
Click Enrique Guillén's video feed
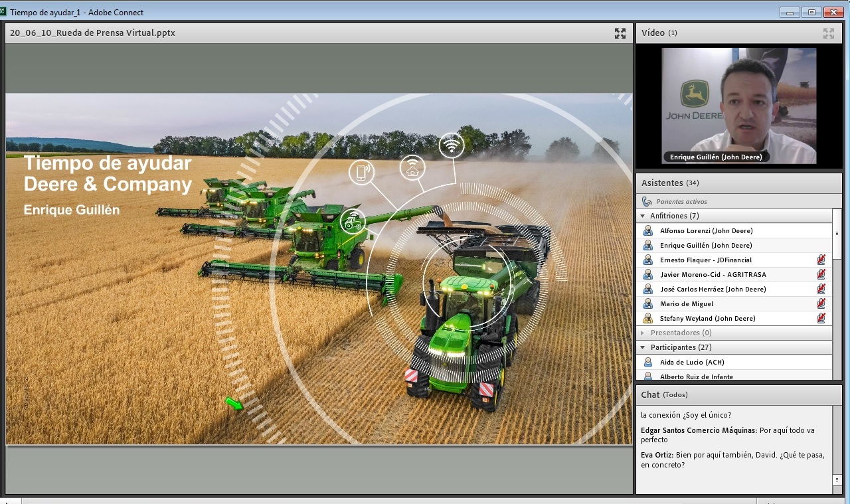(739, 106)
